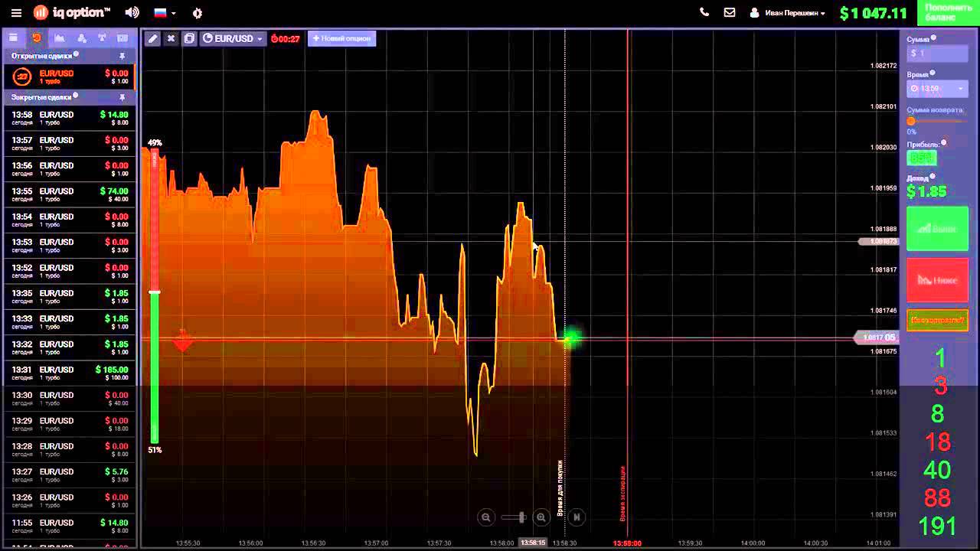Click the current price tag 1.0817 05
Viewport: 980px width, 551px height.
click(877, 337)
